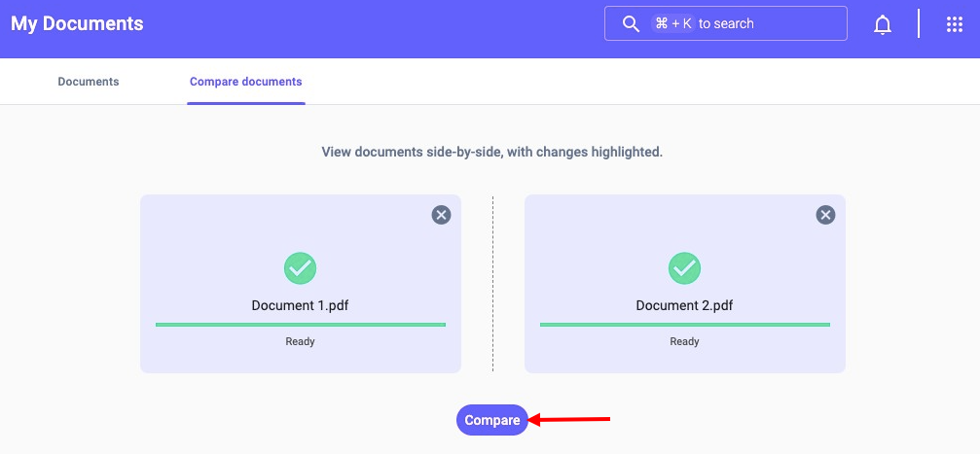The width and height of the screenshot is (980, 454).
Task: Click the side-by-side description text
Action: [x=491, y=153]
